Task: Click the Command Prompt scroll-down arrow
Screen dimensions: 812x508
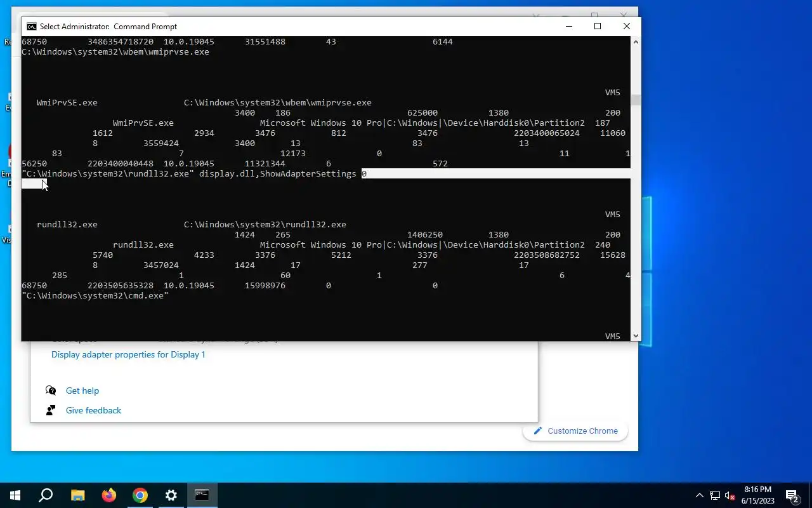Action: click(x=636, y=336)
